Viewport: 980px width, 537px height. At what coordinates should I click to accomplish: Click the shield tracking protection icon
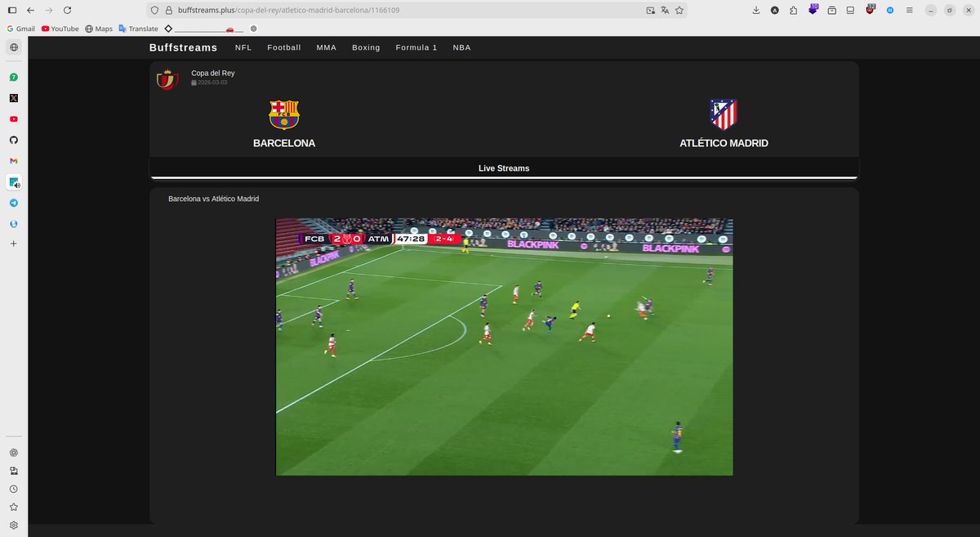[155, 10]
